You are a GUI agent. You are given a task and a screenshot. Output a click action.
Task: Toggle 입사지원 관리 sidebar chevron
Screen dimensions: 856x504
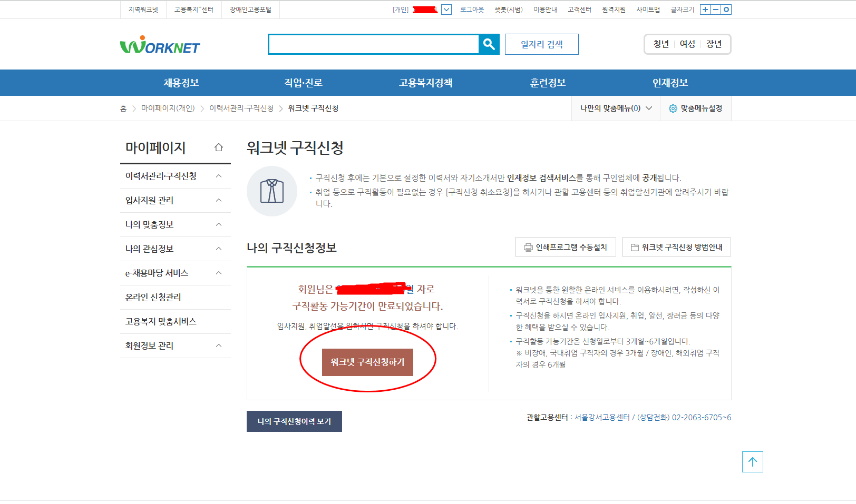tap(219, 200)
